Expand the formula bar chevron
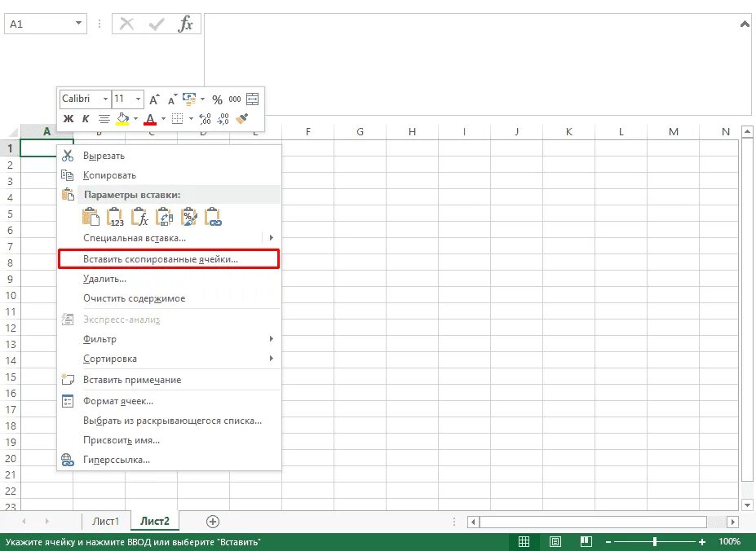The image size is (756, 551). 745,24
